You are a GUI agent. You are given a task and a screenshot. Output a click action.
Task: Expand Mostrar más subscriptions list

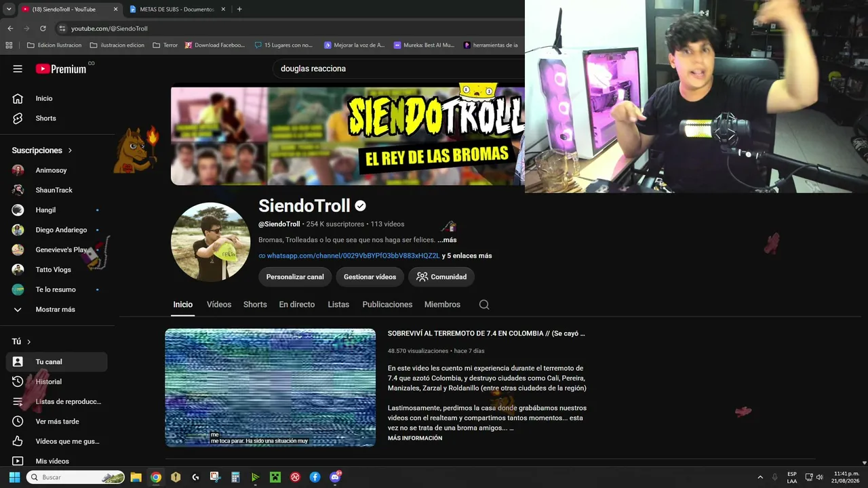tap(57, 309)
